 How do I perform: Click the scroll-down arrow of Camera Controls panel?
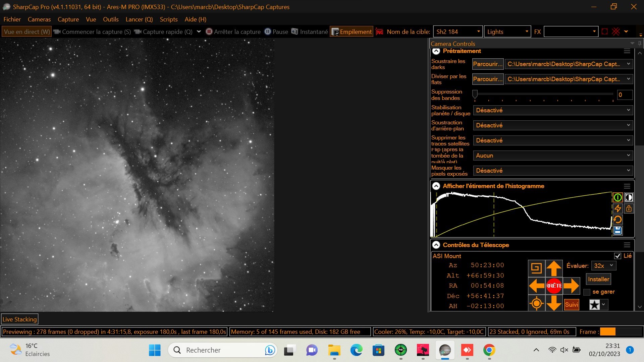tap(640, 307)
